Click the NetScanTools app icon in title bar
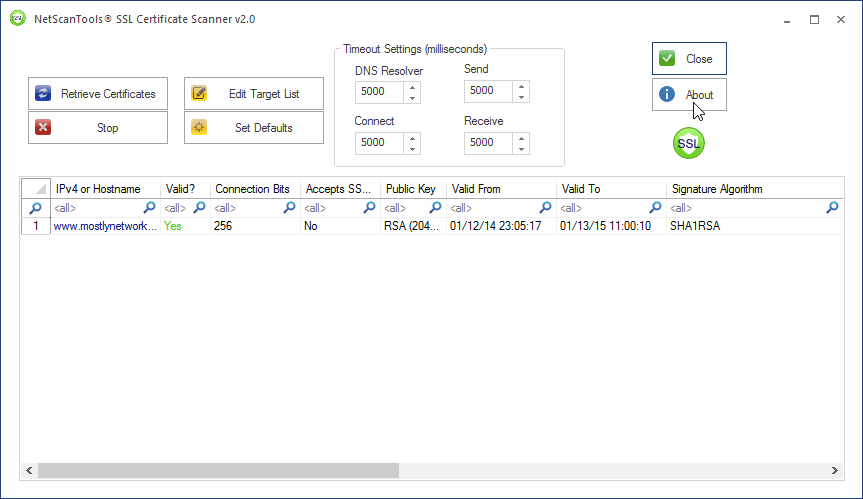This screenshot has height=499, width=863. click(18, 18)
